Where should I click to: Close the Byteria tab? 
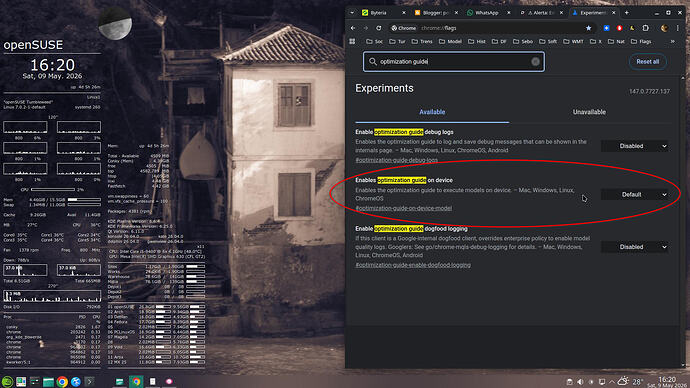coord(404,13)
